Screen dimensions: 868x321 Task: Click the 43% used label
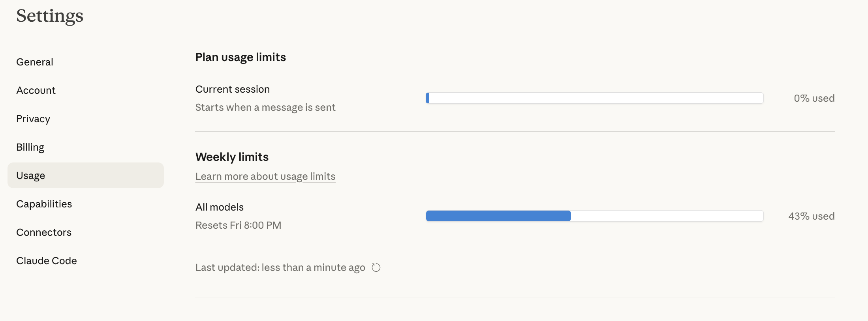tap(811, 216)
